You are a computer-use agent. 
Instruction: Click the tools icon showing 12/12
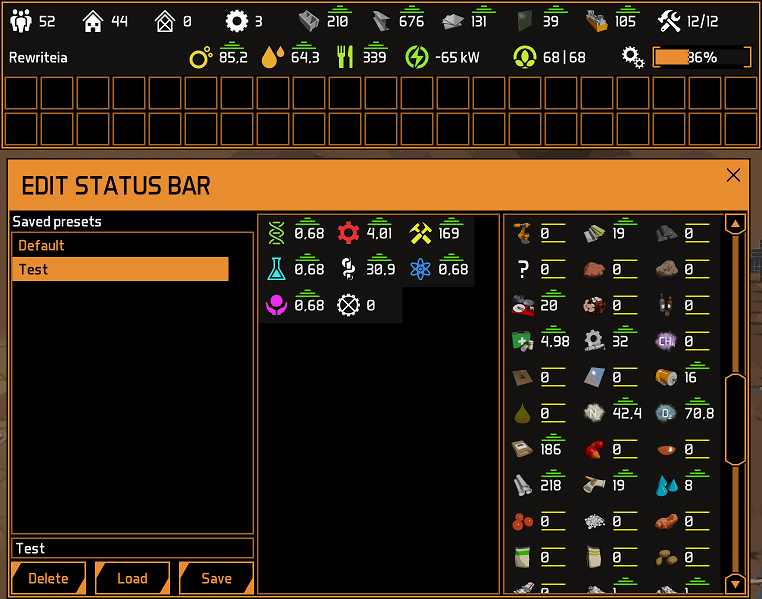(669, 21)
